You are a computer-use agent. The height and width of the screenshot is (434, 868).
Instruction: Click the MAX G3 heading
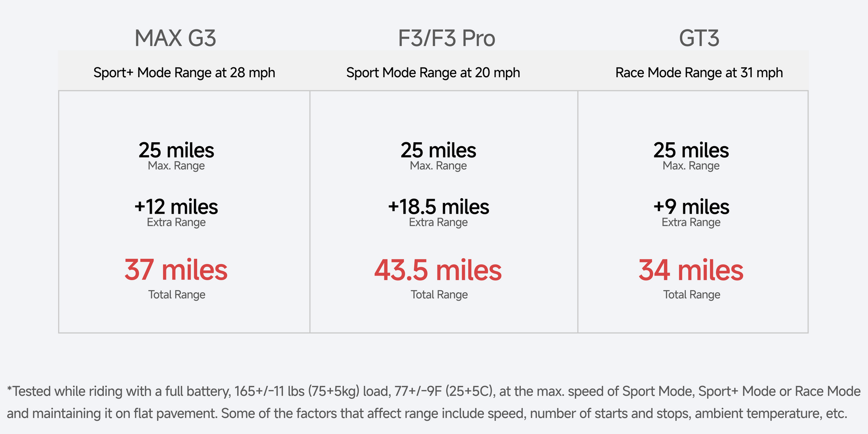(176, 38)
